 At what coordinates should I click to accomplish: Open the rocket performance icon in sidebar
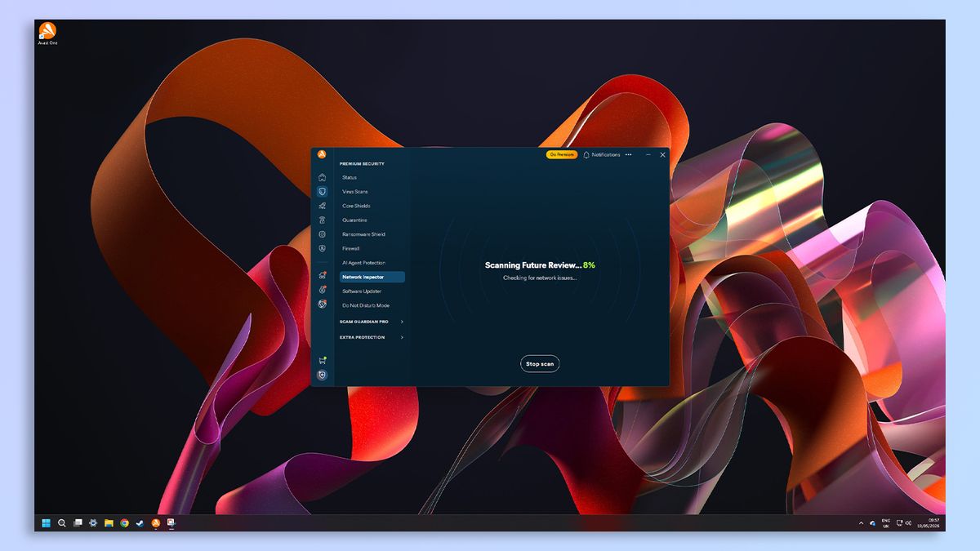tap(322, 206)
